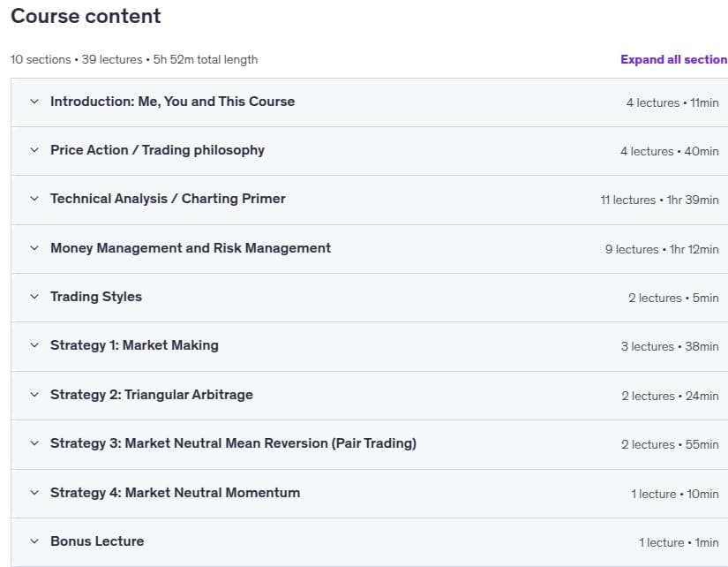Screen dimensions: 728x567
Task: Select the 'Price Action / Trading philosophy' title
Action: (x=157, y=150)
